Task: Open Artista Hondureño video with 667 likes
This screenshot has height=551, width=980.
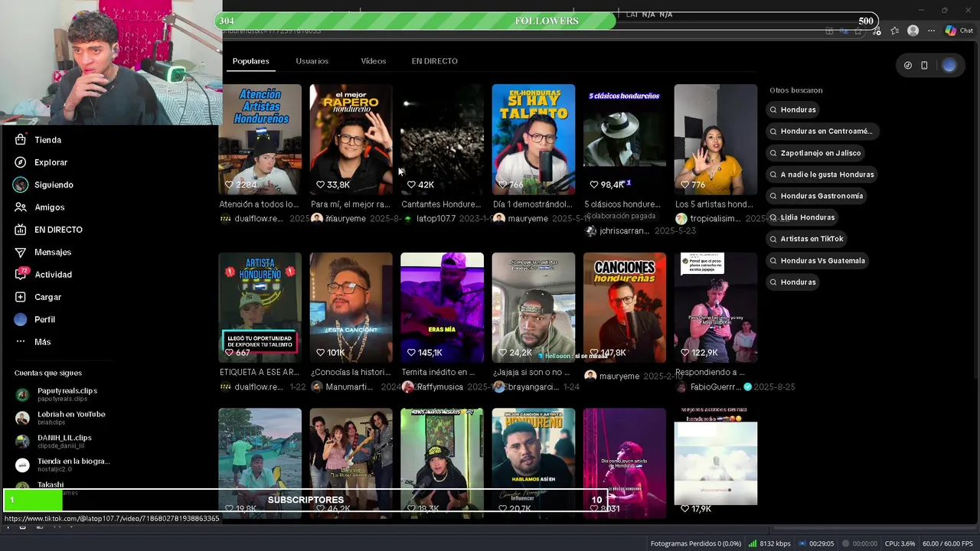Action: click(260, 308)
